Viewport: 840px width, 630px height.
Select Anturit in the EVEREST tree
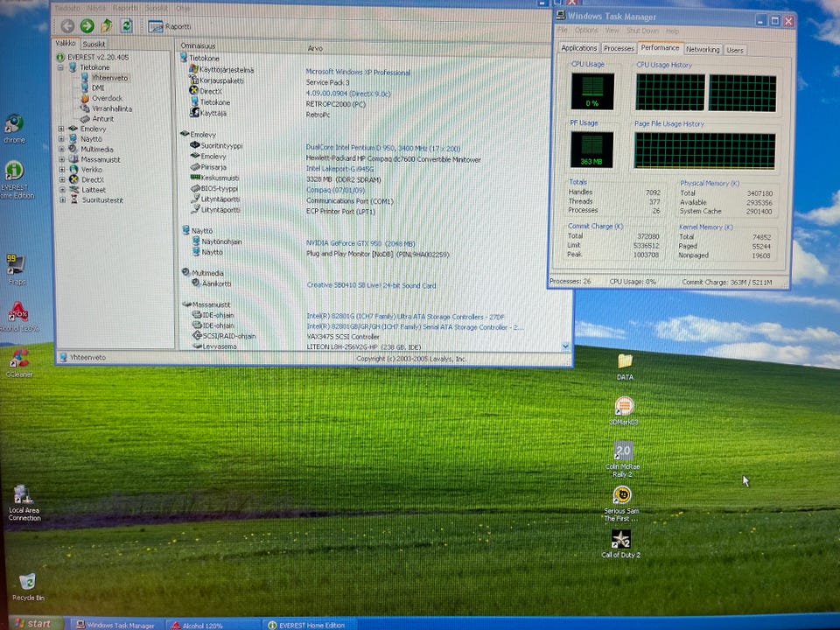[x=102, y=118]
